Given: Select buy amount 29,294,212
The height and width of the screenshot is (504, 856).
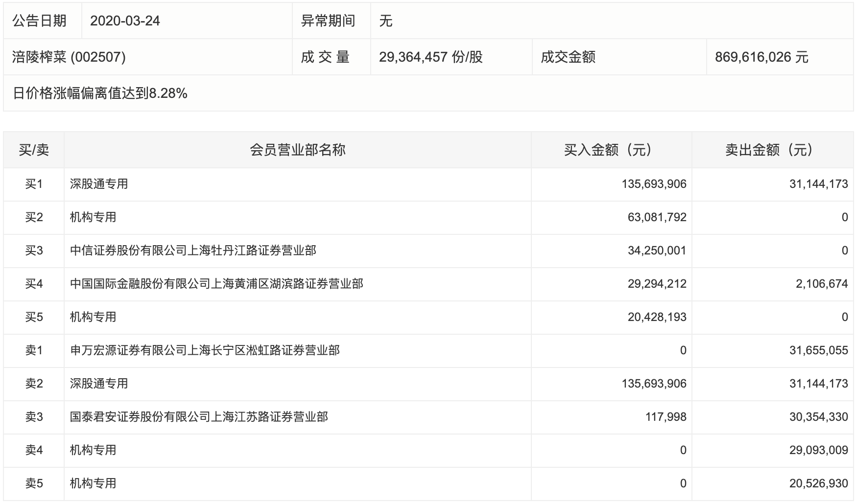Looking at the screenshot, I should tap(657, 284).
